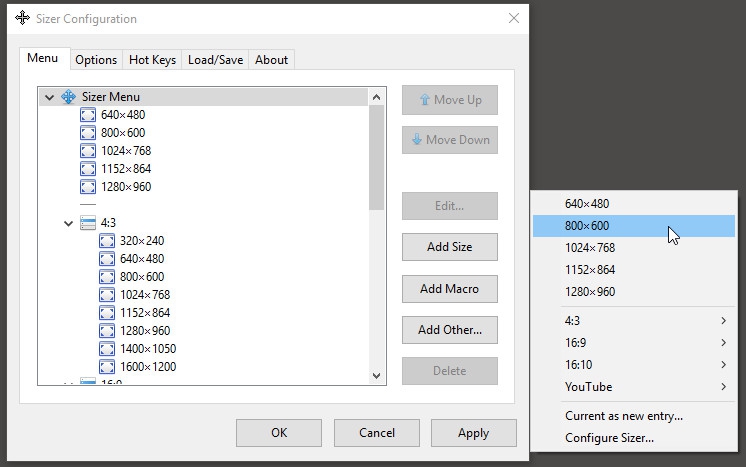Select top-level 1024×768 text in tree

coord(126,151)
